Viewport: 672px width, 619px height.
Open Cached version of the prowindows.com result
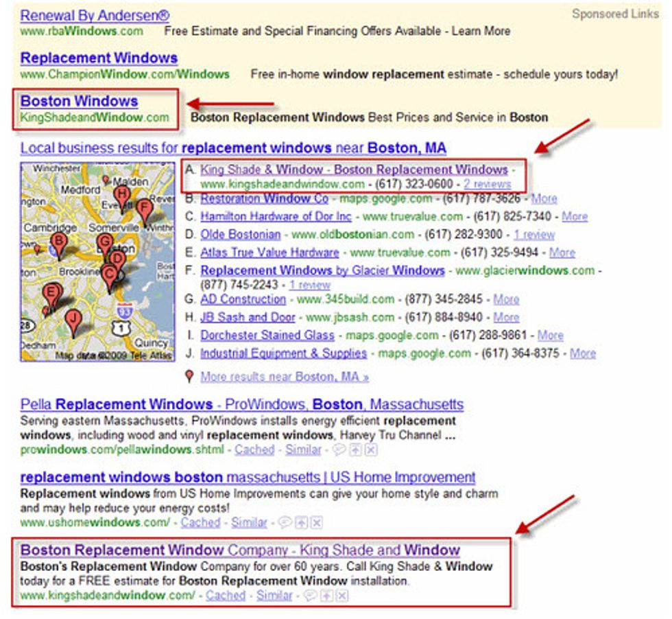[x=254, y=450]
